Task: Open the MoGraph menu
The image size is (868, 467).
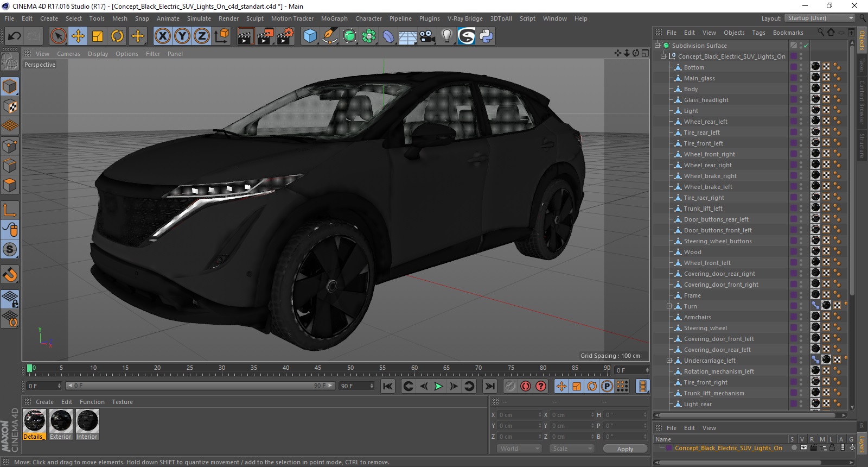Action: coord(334,18)
